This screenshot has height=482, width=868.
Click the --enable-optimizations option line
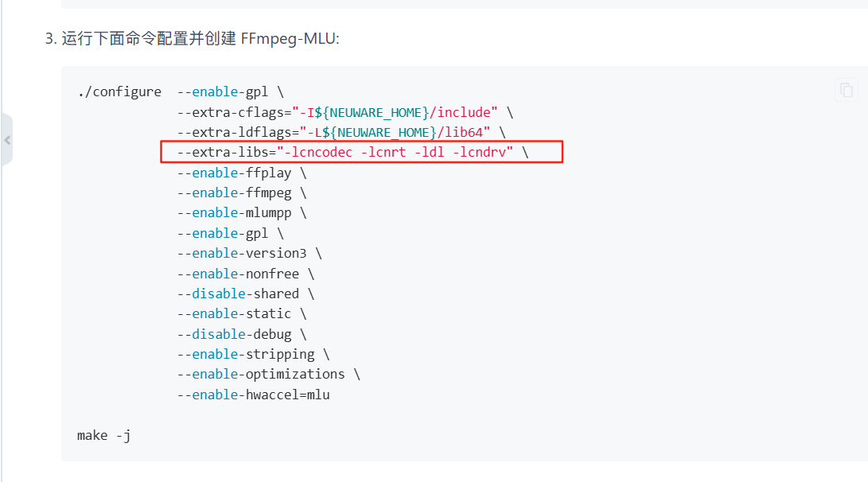pyautogui.click(x=268, y=374)
